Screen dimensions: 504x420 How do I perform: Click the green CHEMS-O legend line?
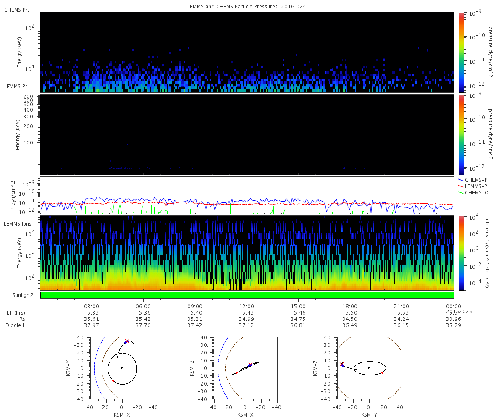(461, 192)
